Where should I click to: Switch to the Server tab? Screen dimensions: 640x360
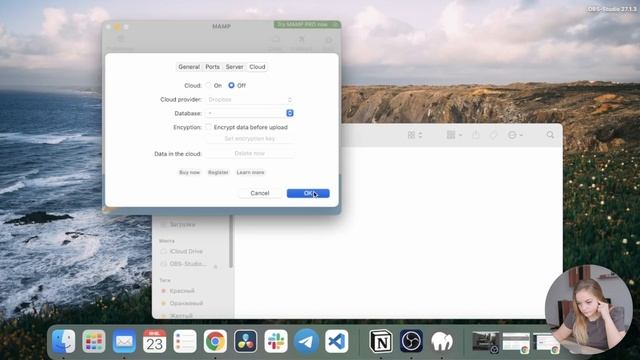(x=234, y=67)
